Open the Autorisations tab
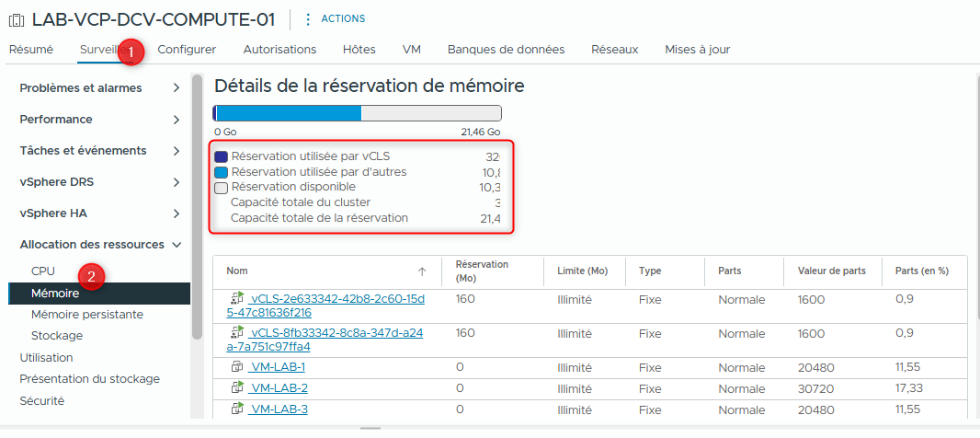Image resolution: width=980 pixels, height=438 pixels. (279, 50)
